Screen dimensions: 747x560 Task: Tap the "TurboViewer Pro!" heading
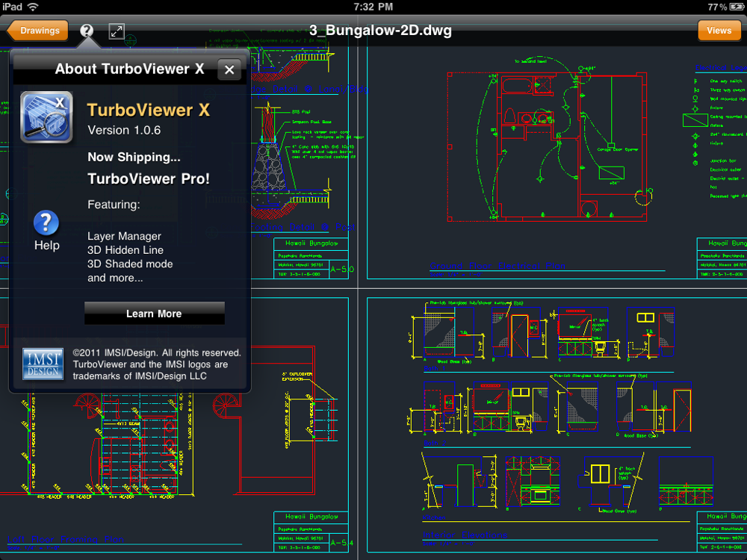click(x=149, y=178)
